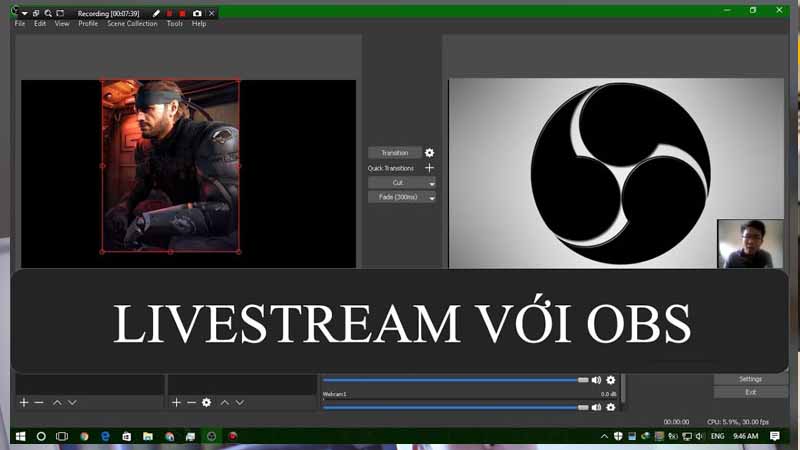Click the Transition button
Viewport: 800px width, 450px height.
pos(394,153)
